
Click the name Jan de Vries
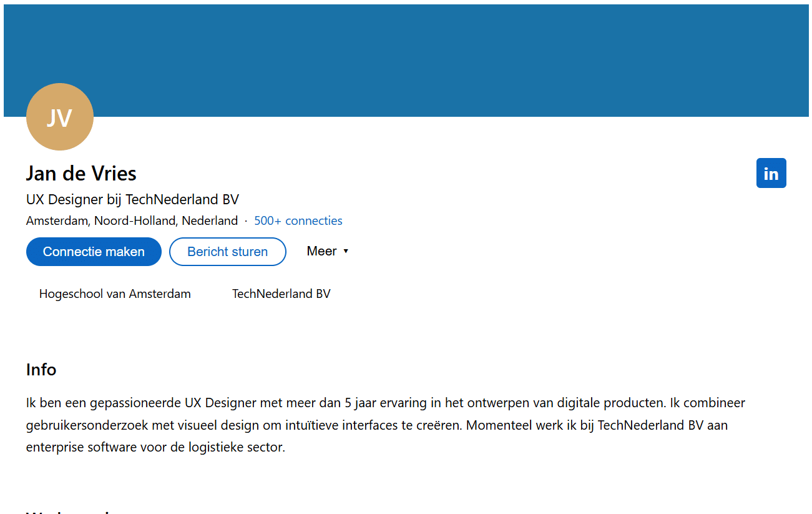[x=81, y=173]
